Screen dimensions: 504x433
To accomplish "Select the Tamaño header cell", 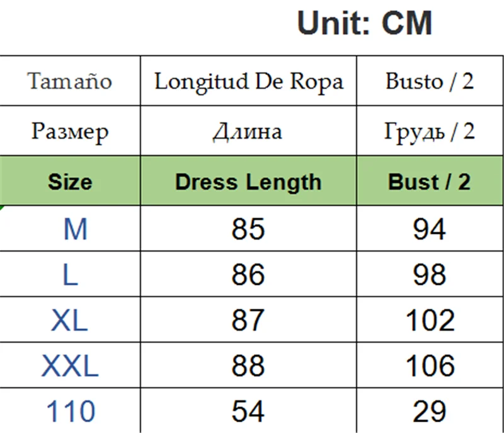I will 70,81.
